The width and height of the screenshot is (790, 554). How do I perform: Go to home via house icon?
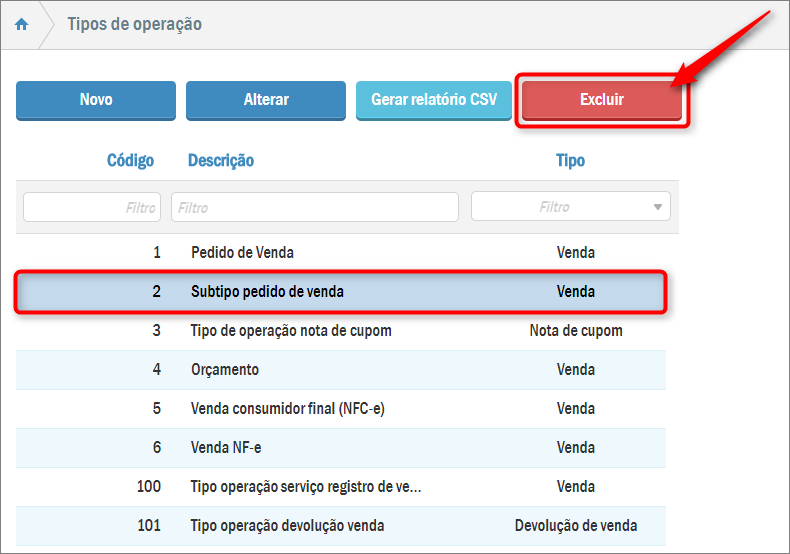(21, 24)
